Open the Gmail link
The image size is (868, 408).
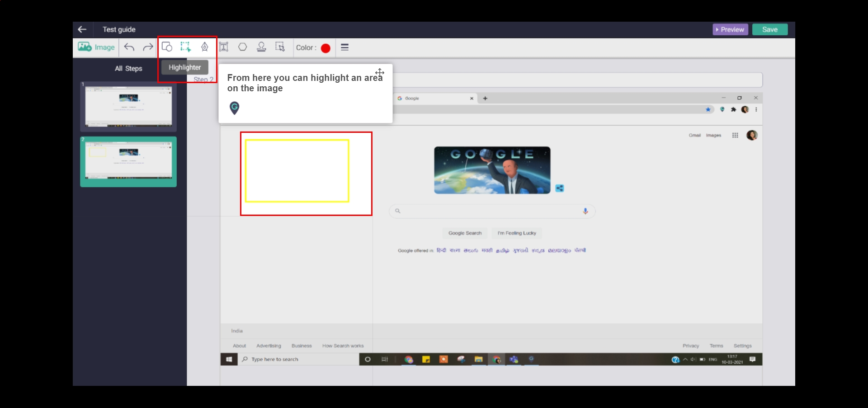(x=694, y=135)
